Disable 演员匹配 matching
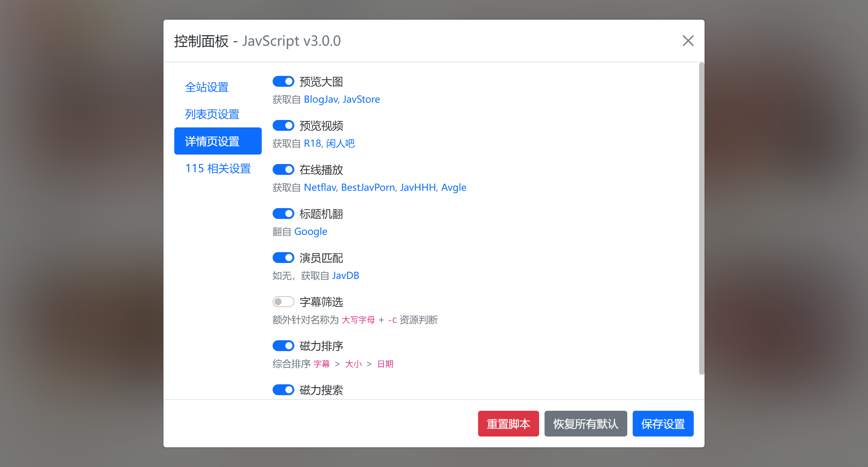 tap(283, 258)
